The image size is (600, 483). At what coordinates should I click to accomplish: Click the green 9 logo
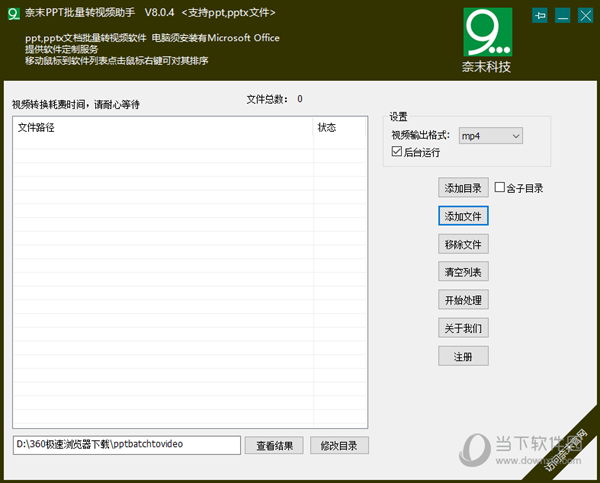488,32
